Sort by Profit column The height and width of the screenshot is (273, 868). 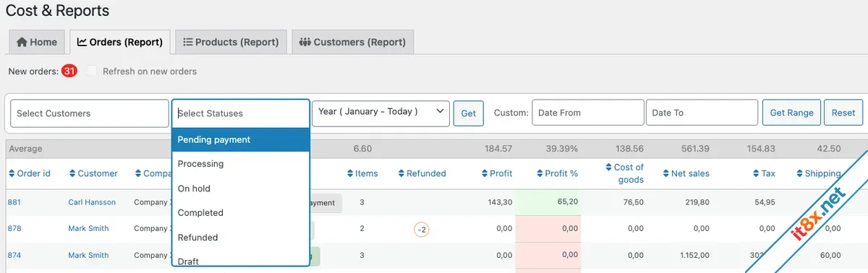[497, 173]
